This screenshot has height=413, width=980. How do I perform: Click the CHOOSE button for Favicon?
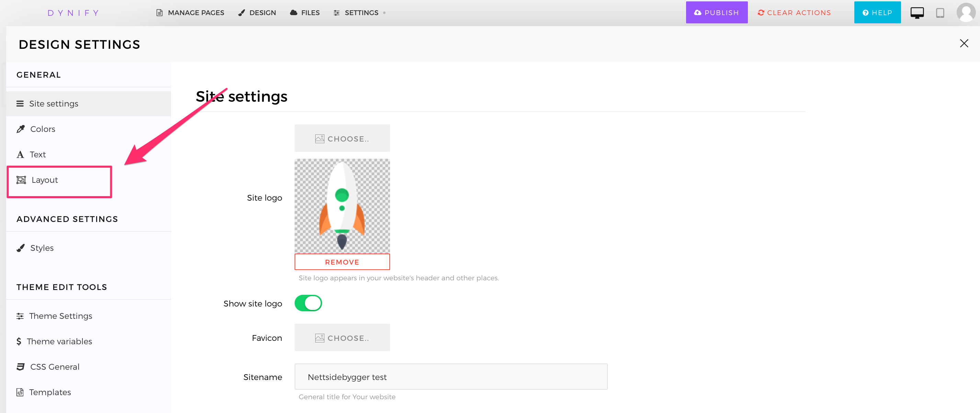pos(342,338)
